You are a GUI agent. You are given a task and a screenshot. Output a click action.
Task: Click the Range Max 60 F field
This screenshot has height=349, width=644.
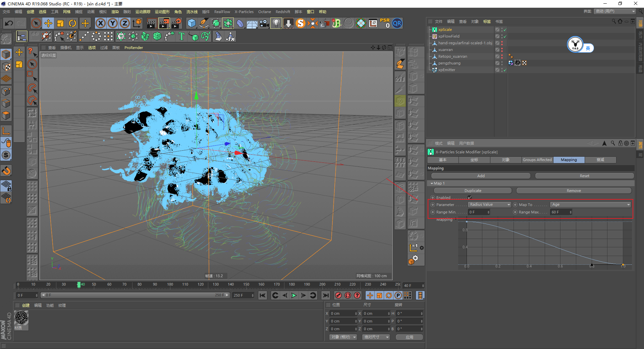tap(561, 212)
